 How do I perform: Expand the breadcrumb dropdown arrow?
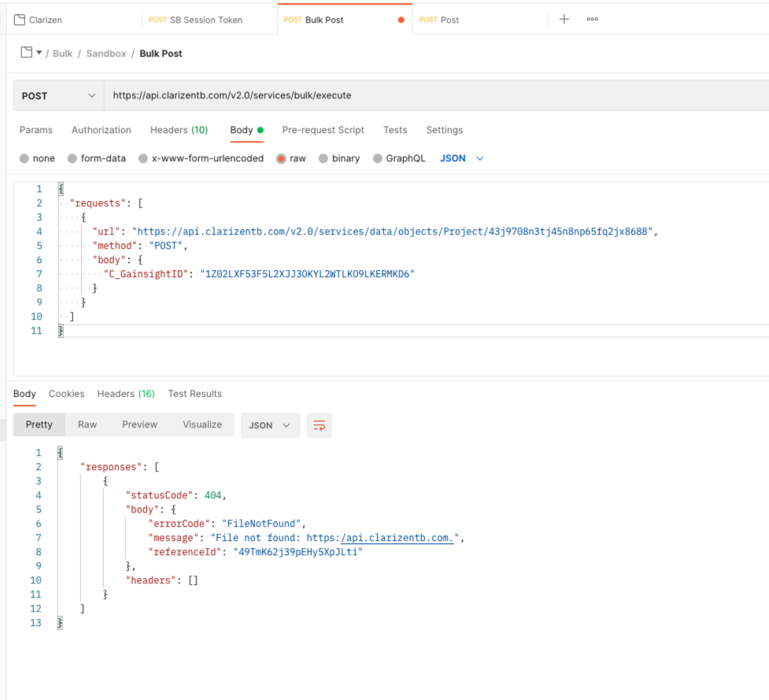[x=39, y=53]
